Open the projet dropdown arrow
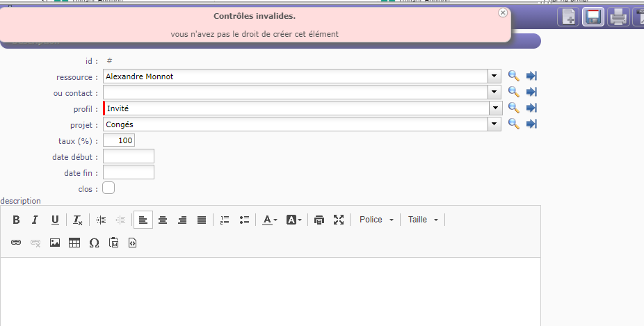The height and width of the screenshot is (326, 644). pos(494,124)
